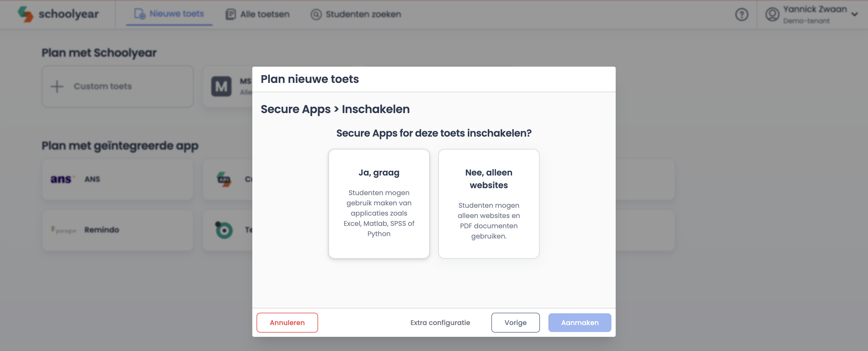Click the user profile avatar icon

[772, 14]
